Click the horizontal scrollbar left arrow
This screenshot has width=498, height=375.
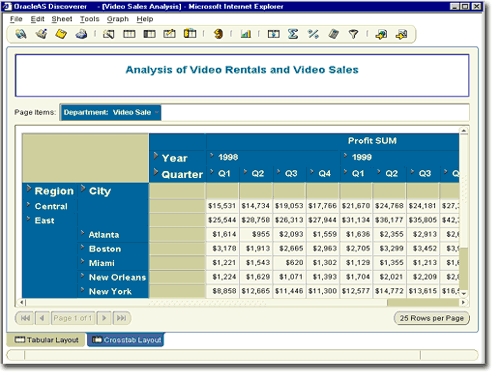(x=22, y=302)
